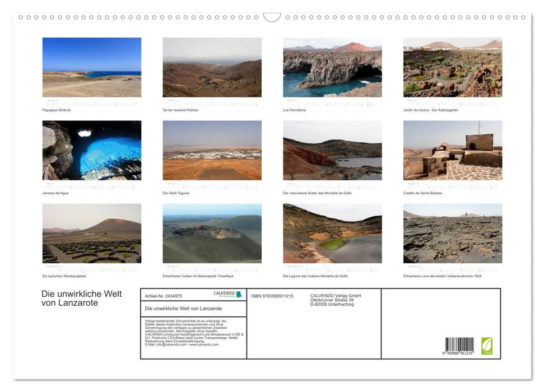
Task: Open the Castillo de Santa Bárbara photo
Action: coord(453,150)
